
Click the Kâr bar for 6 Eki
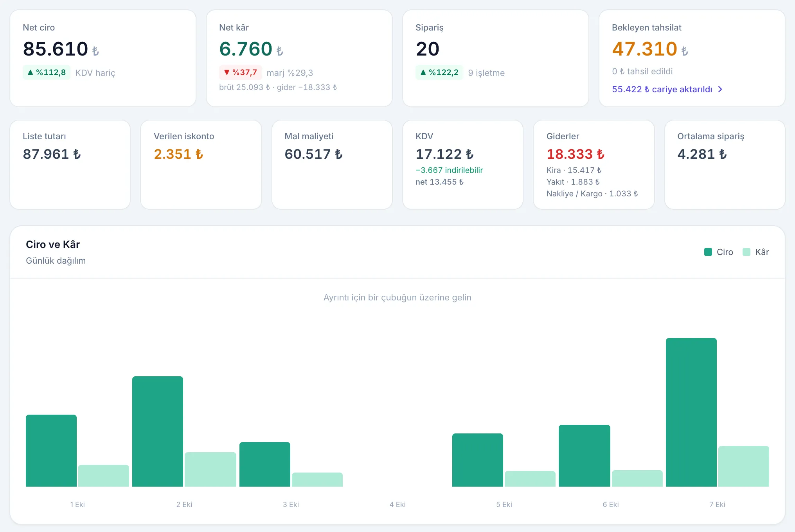pos(637,478)
